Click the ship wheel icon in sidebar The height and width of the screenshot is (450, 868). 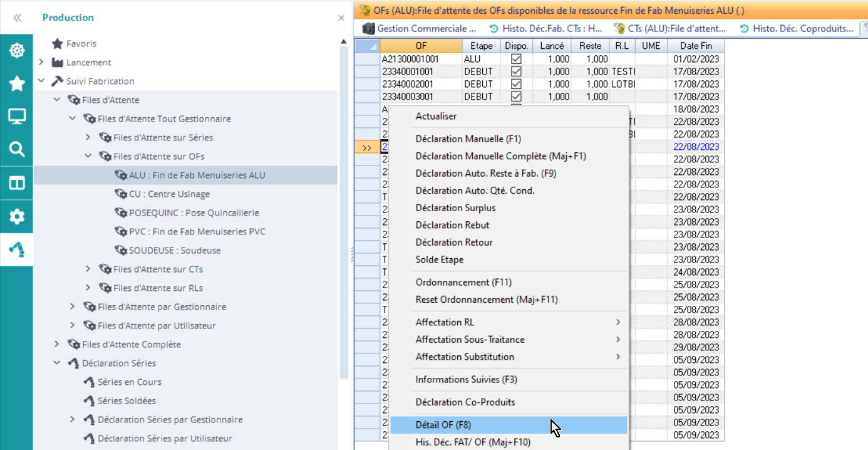tap(17, 51)
